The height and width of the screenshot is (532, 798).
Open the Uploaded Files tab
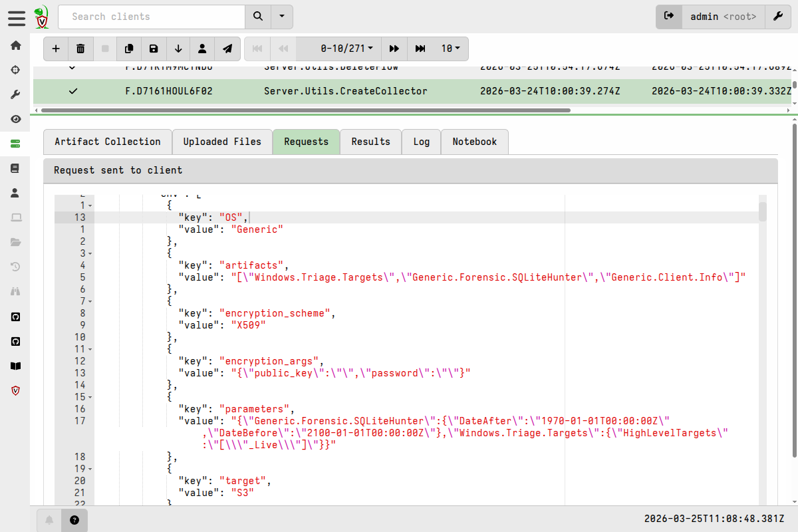(x=223, y=142)
